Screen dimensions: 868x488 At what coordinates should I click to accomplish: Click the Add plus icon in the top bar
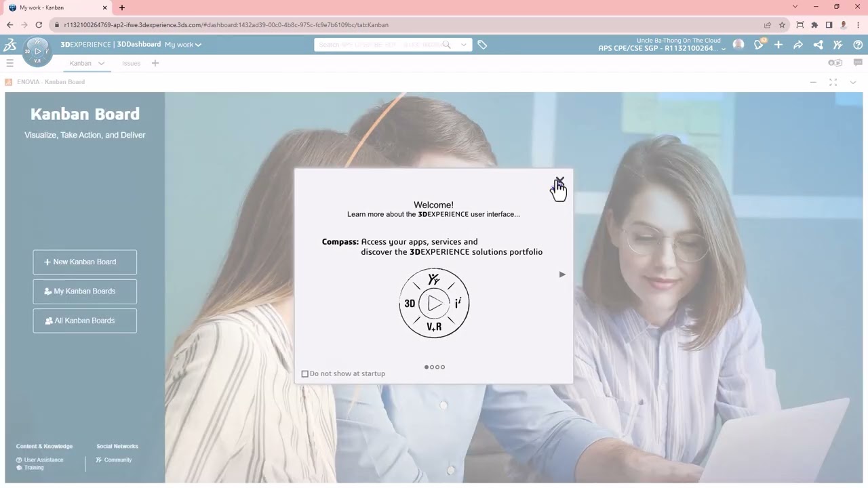pos(778,45)
